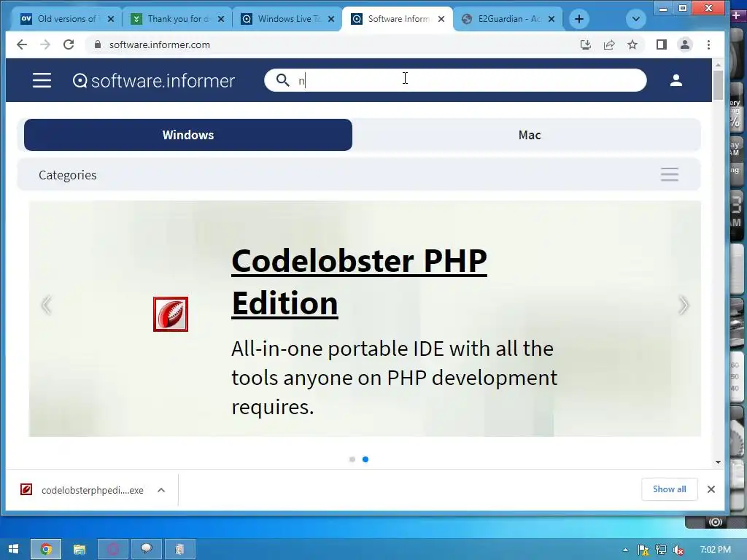
Task: Open Chrome profile avatar
Action: (685, 44)
